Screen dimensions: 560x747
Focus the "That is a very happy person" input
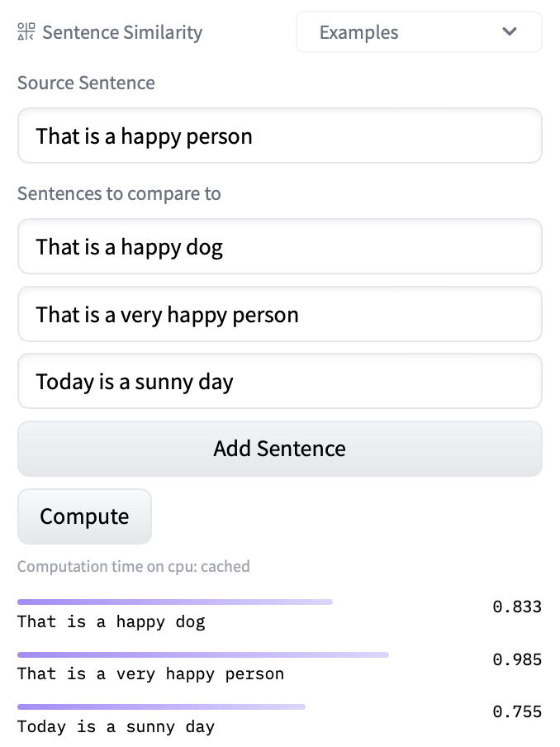pos(279,314)
